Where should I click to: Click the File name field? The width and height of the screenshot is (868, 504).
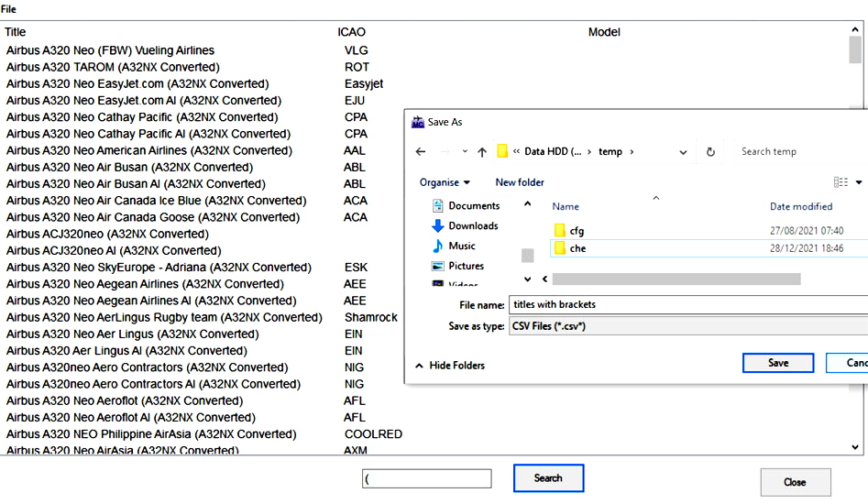(688, 304)
